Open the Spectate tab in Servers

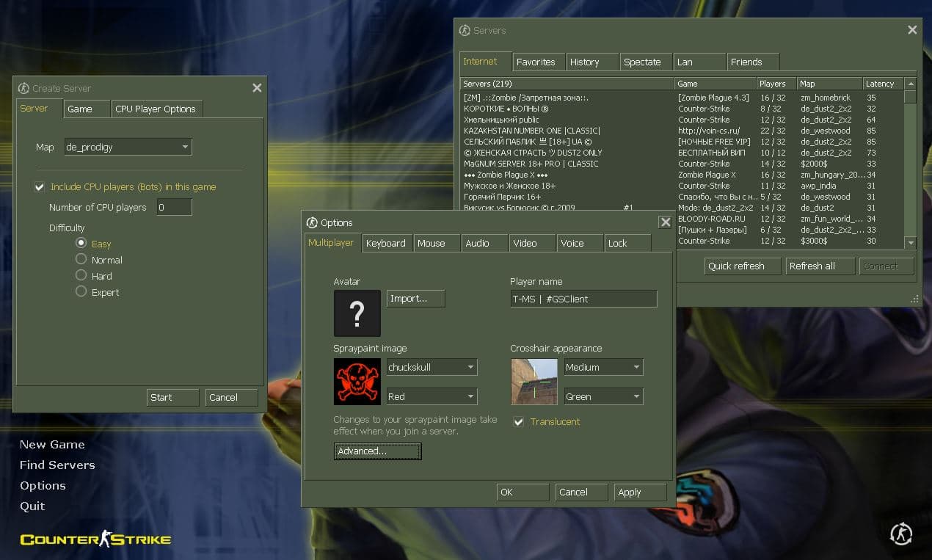click(x=647, y=62)
